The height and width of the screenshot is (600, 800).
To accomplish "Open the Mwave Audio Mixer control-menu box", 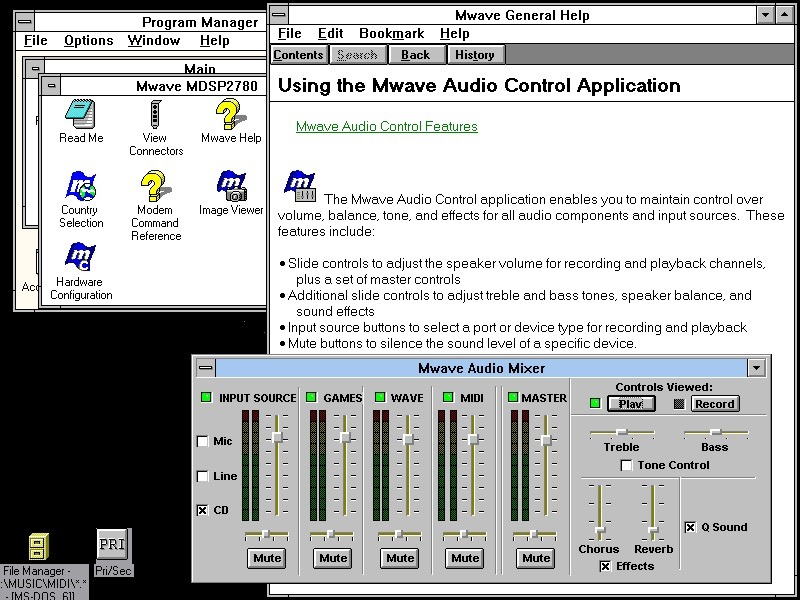I will pyautogui.click(x=206, y=368).
